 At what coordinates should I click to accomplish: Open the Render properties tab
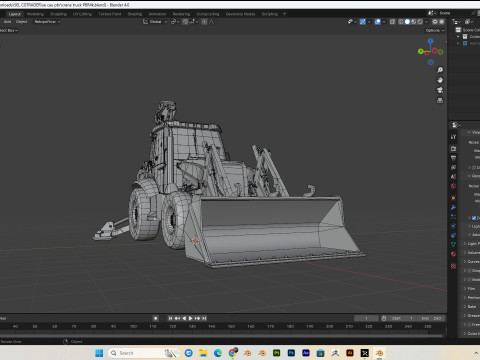coord(453,149)
